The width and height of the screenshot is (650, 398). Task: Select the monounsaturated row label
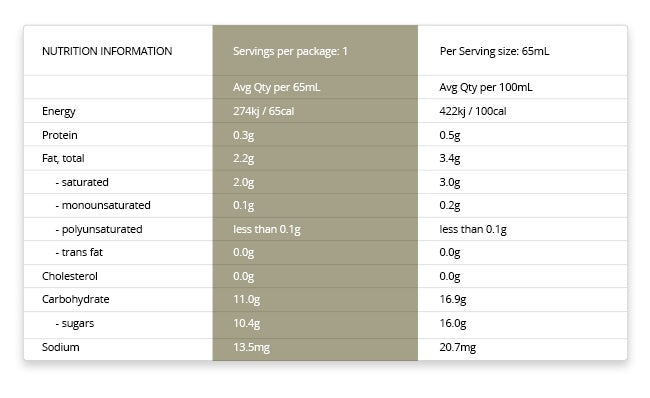pyautogui.click(x=103, y=205)
